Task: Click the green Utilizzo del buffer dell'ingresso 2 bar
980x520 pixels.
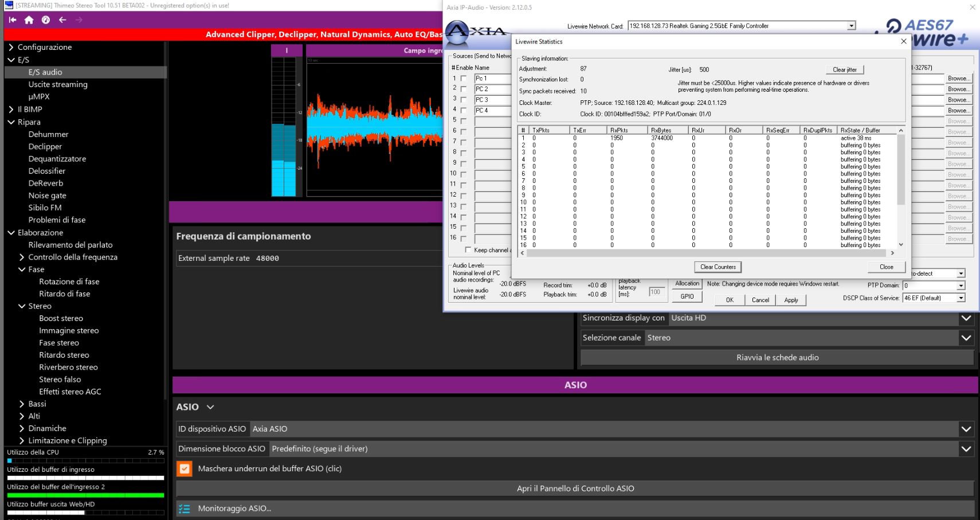Action: (x=85, y=495)
